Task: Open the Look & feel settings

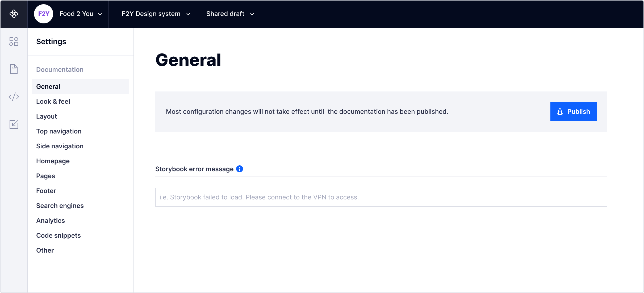Action: tap(53, 102)
